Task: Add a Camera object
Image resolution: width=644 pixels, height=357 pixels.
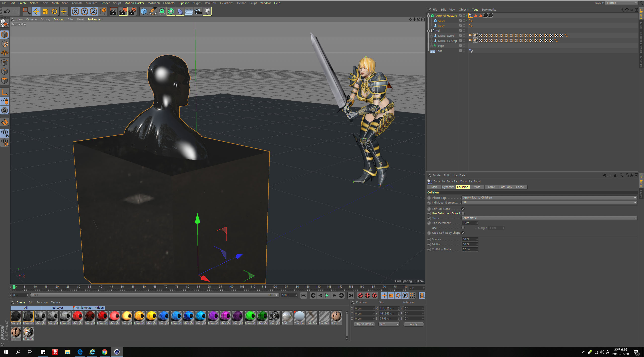Action: click(x=198, y=11)
